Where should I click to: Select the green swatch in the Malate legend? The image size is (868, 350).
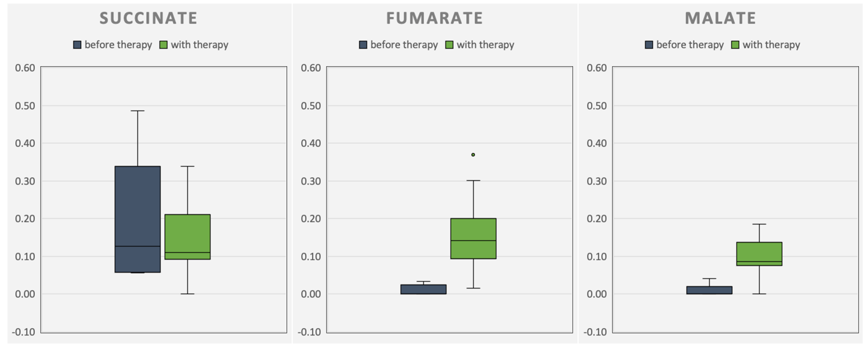pyautogui.click(x=735, y=45)
